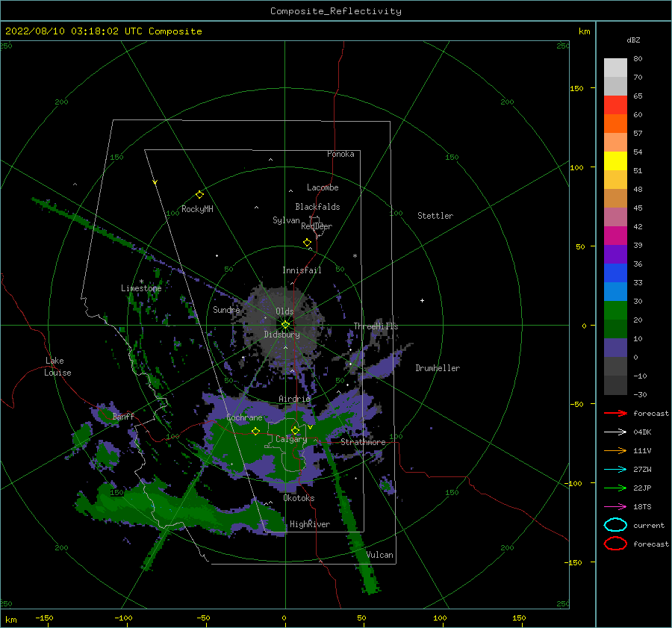Screen dimensions: 672x628
Task: Click the red forecast arrow in legend
Action: pos(615,413)
